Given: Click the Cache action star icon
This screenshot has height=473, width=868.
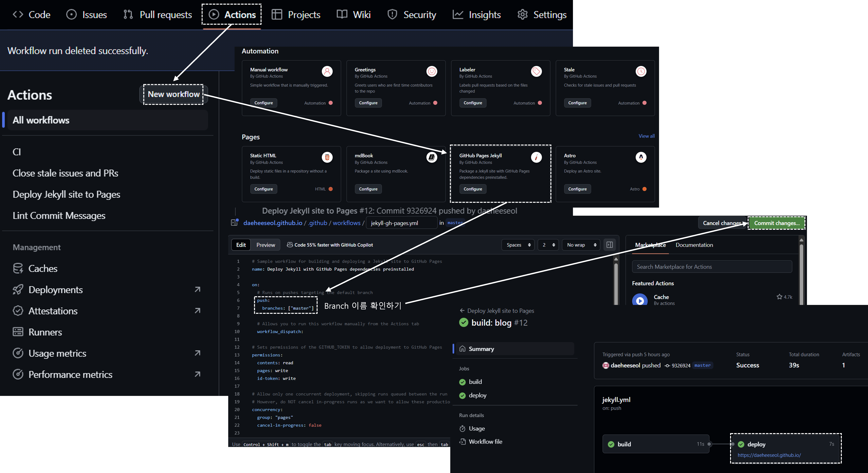Looking at the screenshot, I should [779, 297].
